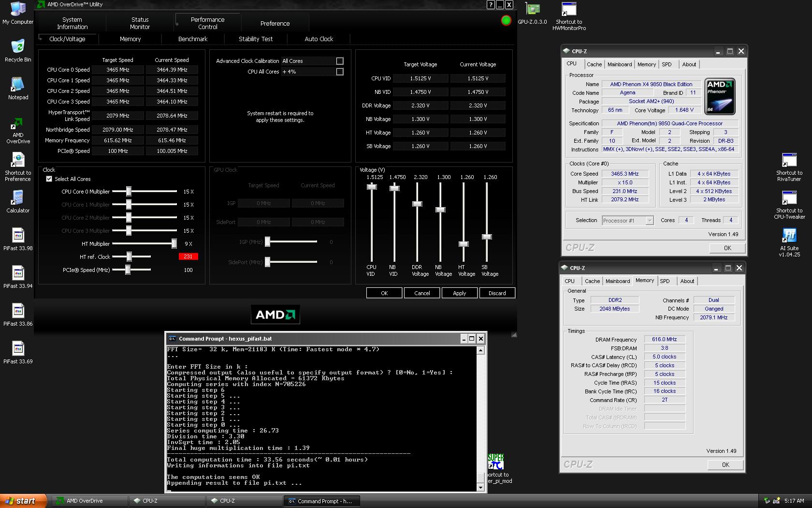Click the HT ref. Clock value field showing 231

tap(188, 256)
